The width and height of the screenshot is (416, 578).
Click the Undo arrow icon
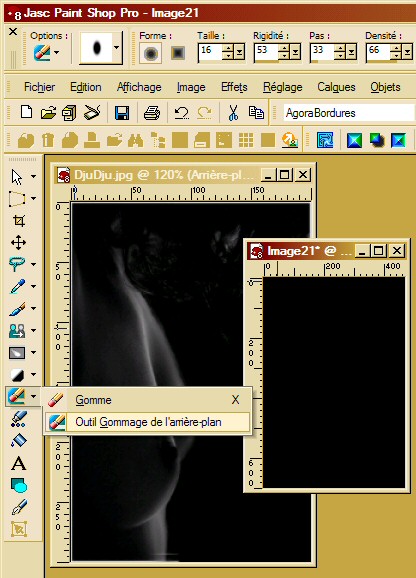tap(181, 112)
